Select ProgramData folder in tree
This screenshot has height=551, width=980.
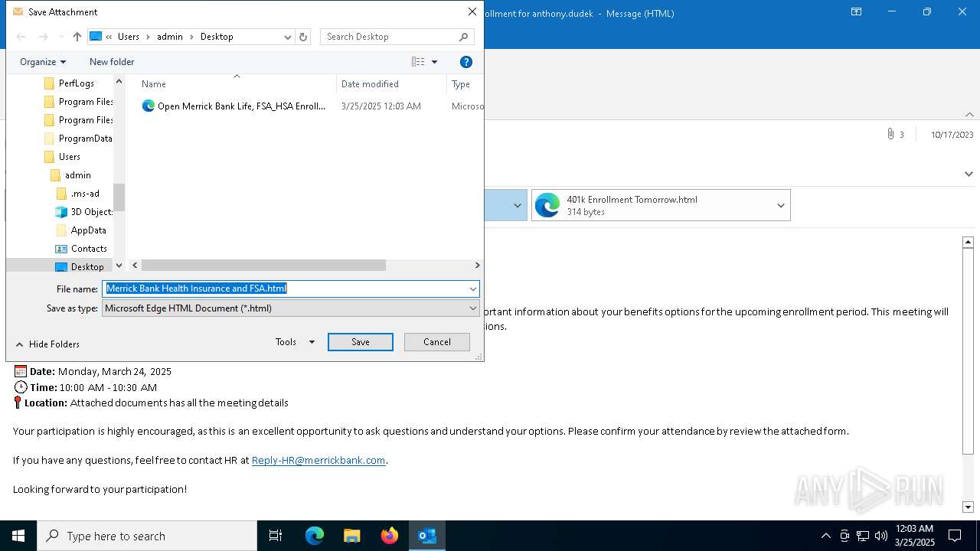point(85,139)
